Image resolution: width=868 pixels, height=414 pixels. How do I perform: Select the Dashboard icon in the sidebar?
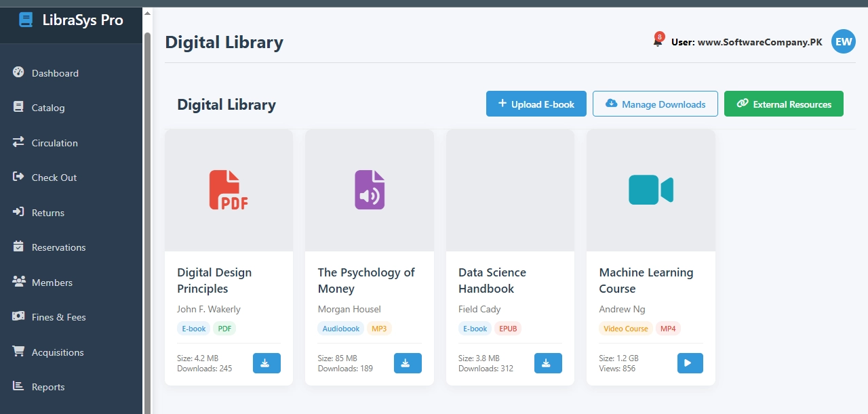point(18,73)
